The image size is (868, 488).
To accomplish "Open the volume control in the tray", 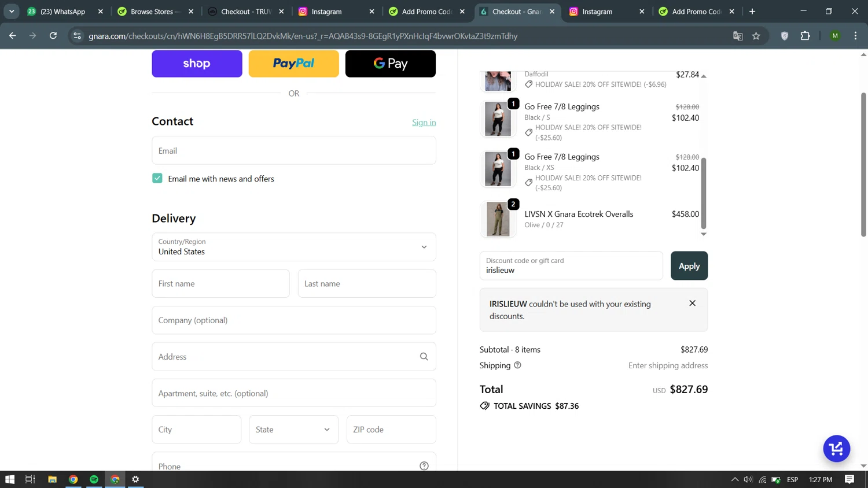I will pos(748,479).
